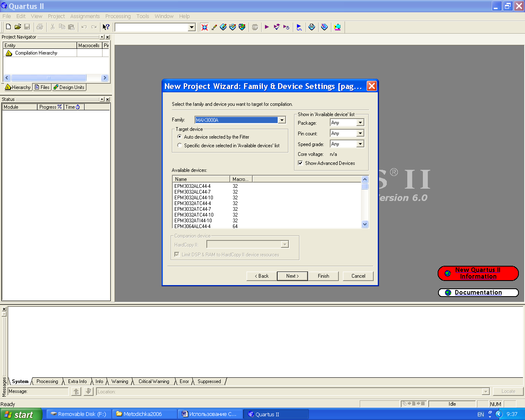Open the File menu
The width and height of the screenshot is (525, 420).
coord(7,16)
